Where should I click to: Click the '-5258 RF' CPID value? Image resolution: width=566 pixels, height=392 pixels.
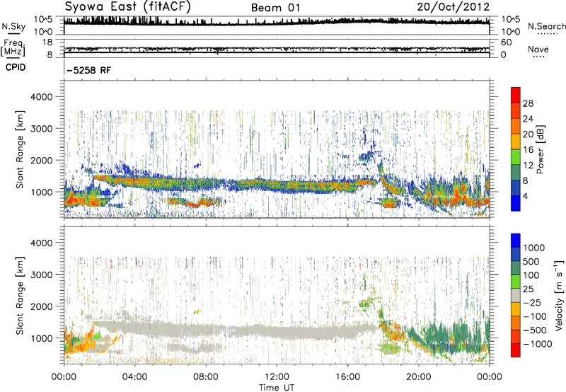(89, 70)
